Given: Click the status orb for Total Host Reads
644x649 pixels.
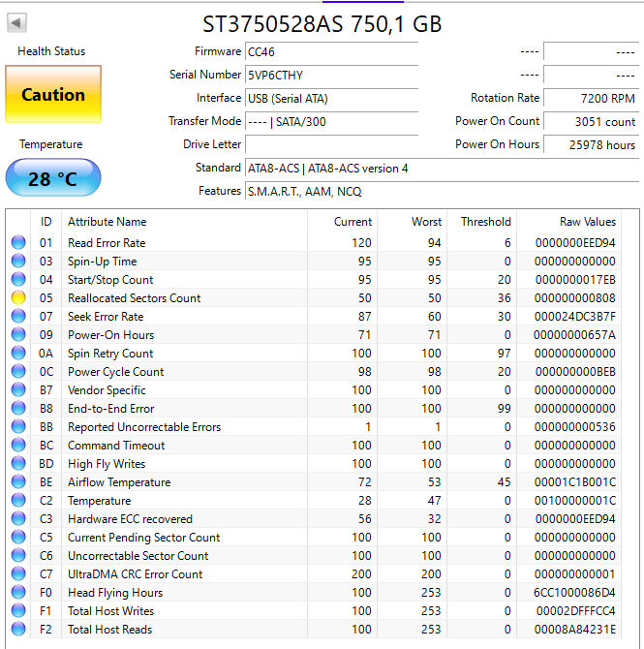Looking at the screenshot, I should 17,630.
